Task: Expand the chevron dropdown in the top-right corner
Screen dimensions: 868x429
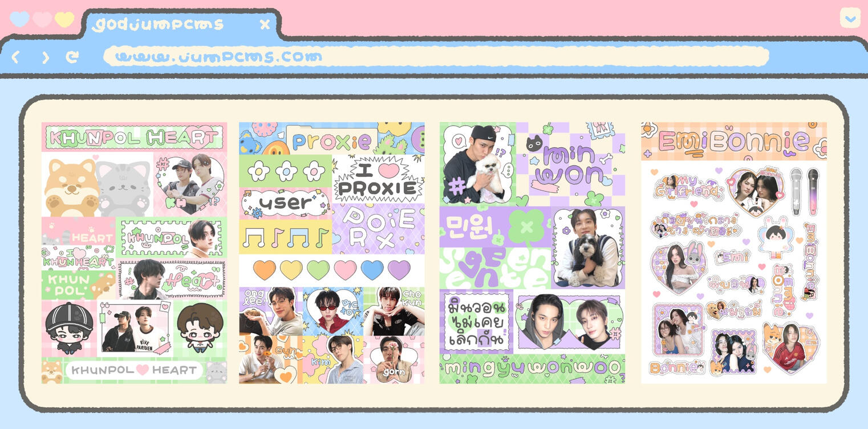Action: coord(850,18)
